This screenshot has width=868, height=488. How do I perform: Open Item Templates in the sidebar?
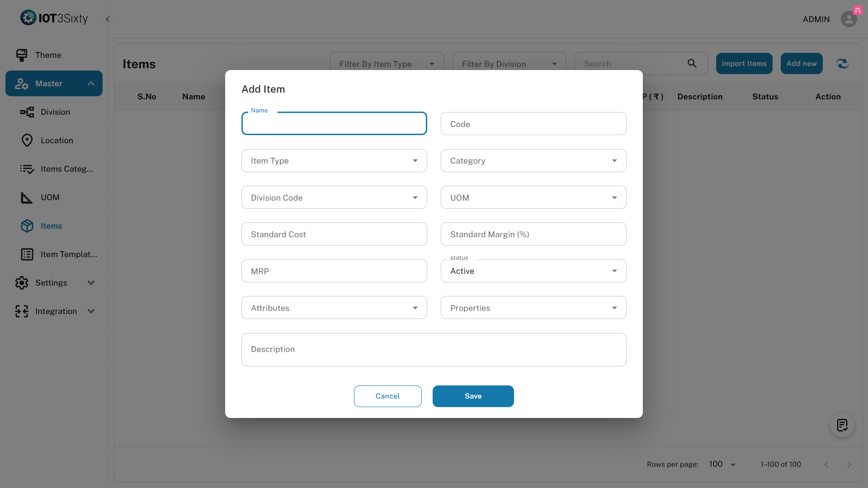(69, 254)
